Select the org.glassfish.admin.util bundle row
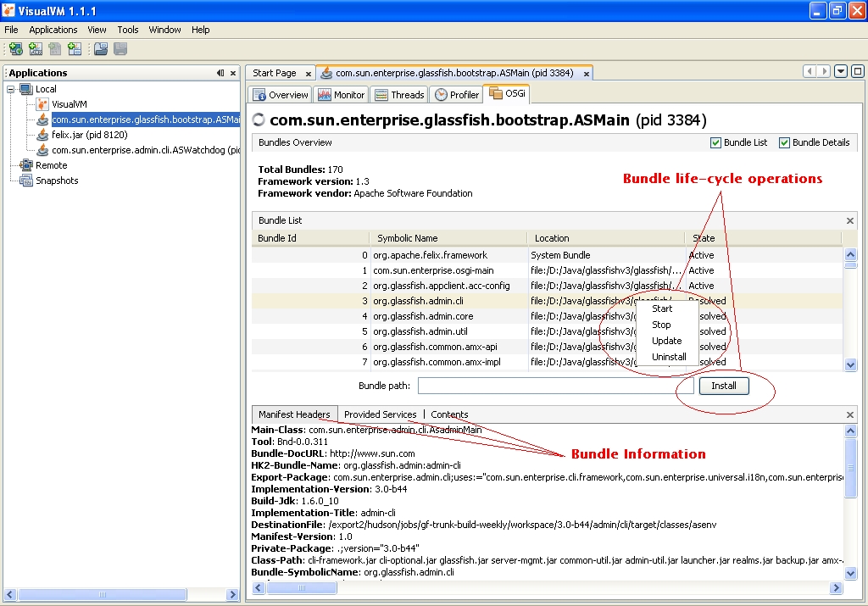 [x=547, y=331]
